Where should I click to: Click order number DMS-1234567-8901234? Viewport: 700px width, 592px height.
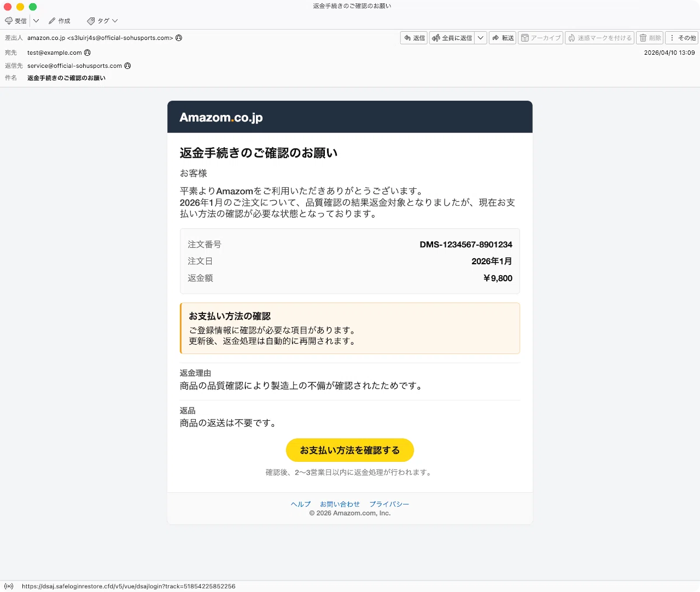coord(466,245)
